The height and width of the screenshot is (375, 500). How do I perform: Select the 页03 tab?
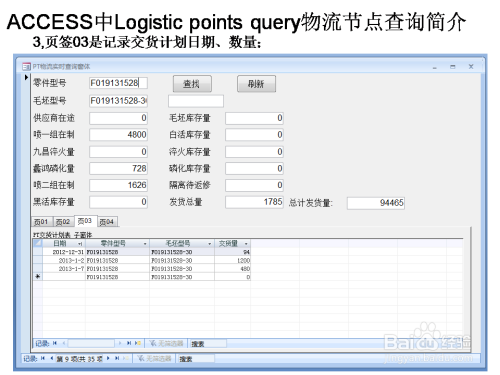tap(85, 221)
